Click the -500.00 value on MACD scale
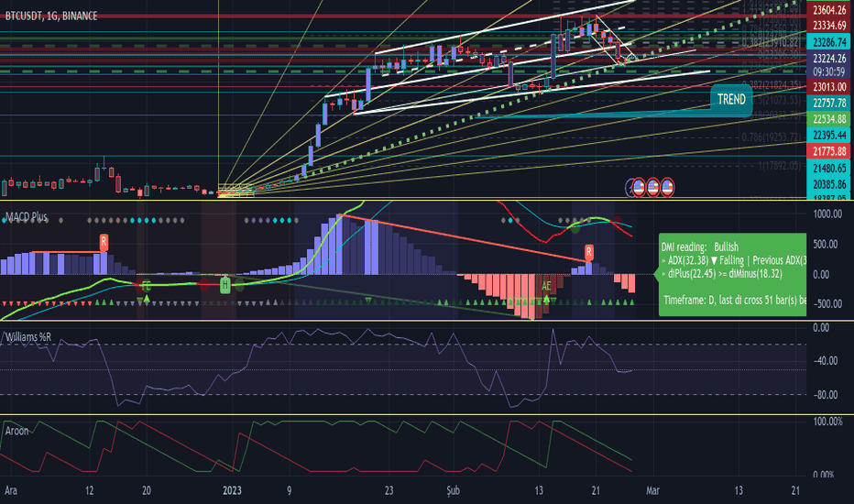854x504 pixels. click(827, 304)
